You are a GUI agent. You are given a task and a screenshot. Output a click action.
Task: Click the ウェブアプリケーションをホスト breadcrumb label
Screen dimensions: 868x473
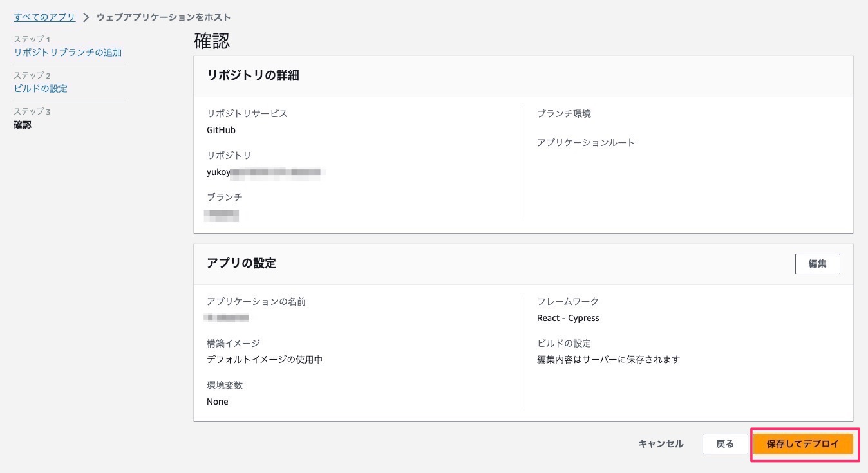[x=163, y=19]
